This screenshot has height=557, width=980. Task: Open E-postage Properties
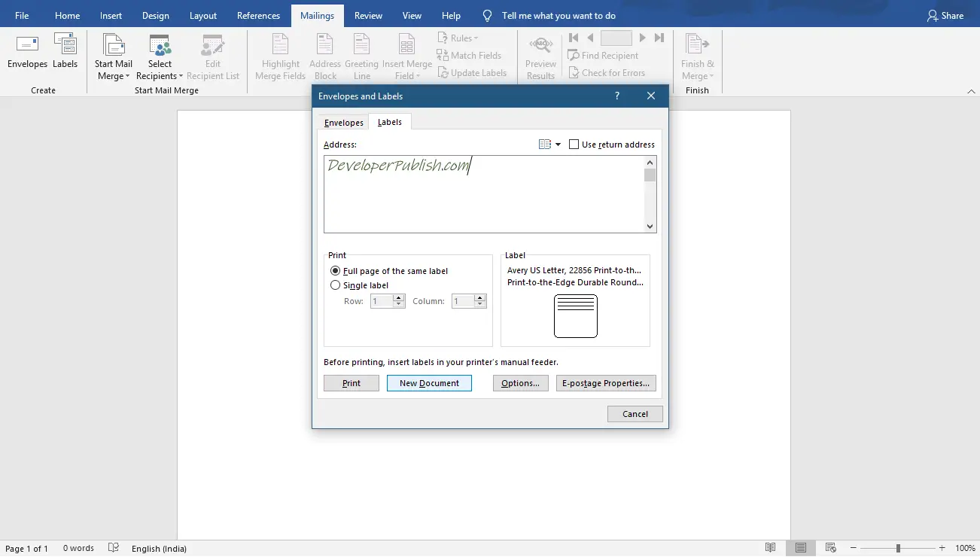click(606, 383)
